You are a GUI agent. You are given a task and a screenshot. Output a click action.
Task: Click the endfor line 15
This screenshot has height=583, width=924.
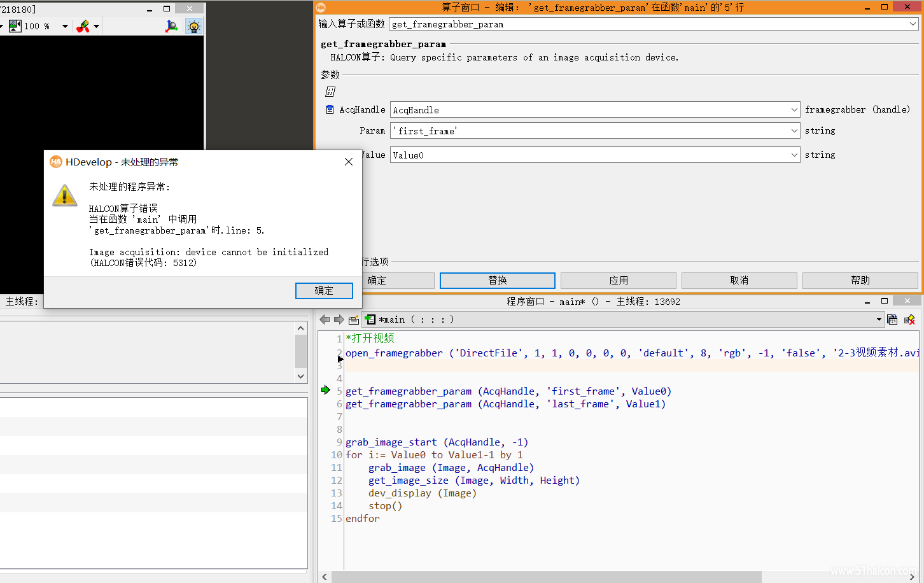click(x=363, y=519)
